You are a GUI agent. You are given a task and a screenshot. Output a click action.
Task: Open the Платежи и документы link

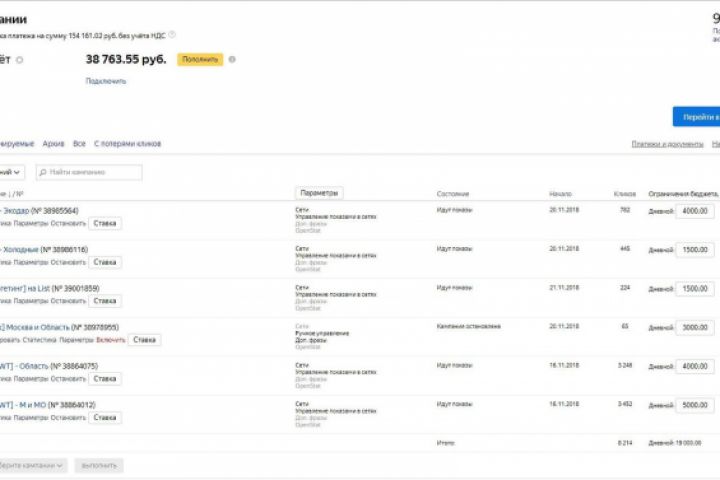pos(667,144)
